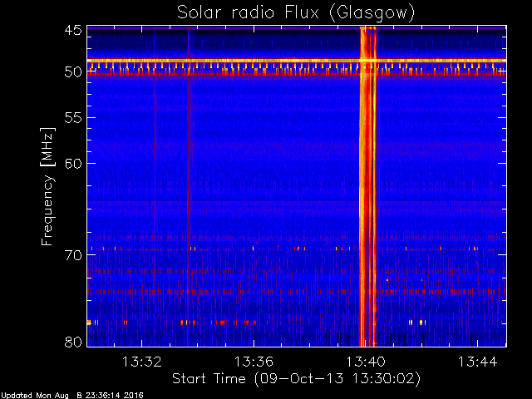The image size is (532, 399).
Task: Click the thin red vertical streak near 13:33
Action: [188, 186]
